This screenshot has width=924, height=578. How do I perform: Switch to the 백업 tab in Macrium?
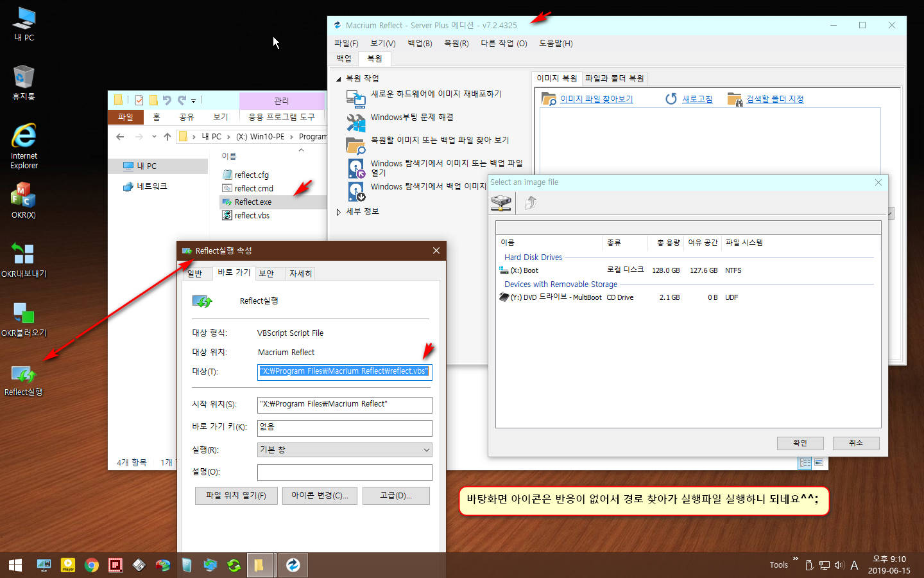pos(344,58)
